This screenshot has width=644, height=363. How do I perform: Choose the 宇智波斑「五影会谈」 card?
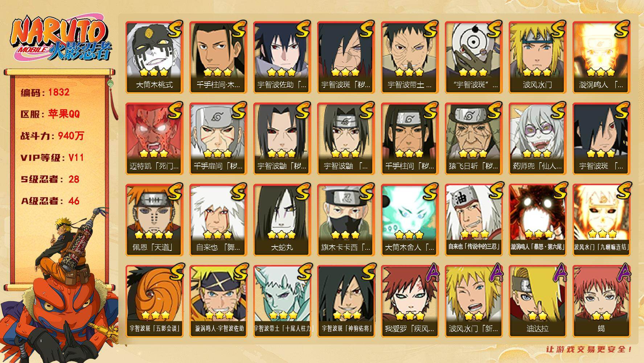155,301
